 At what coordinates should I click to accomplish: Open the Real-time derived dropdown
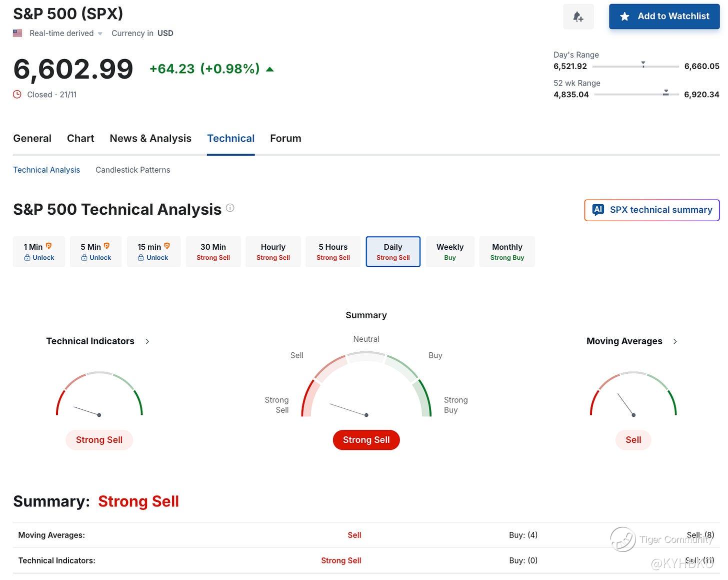tap(100, 34)
